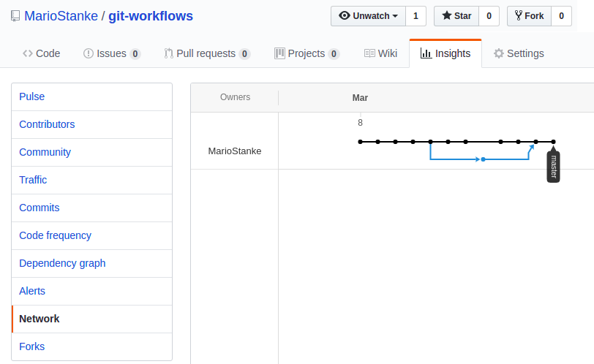This screenshot has height=364, width=594.
Task: Open Dependency graph in the sidebar
Action: pos(92,263)
